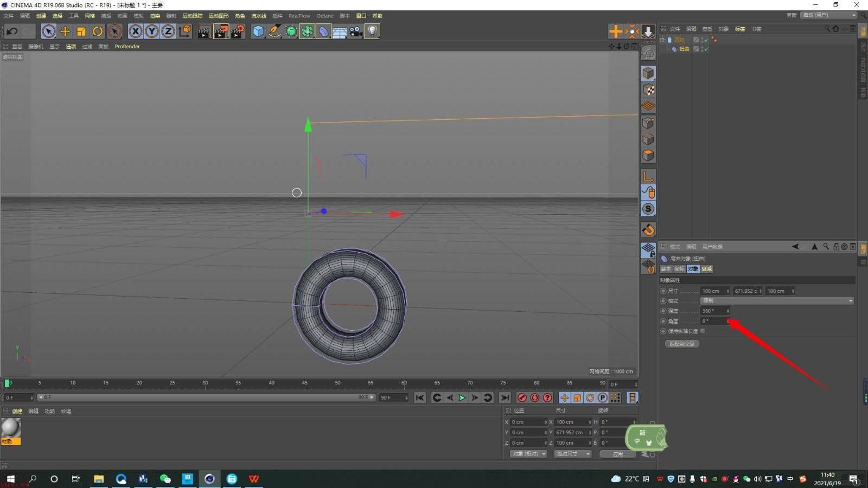Viewport: 868px width, 488px height.
Task: Open the bend deformer icon
Action: (323, 31)
